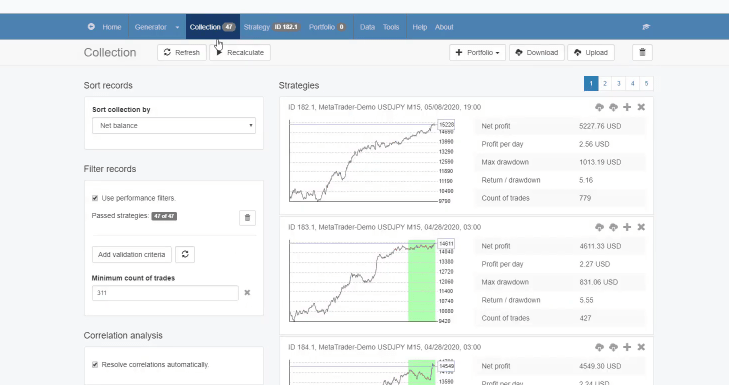Open the Help menu
Image resolution: width=729 pixels, height=385 pixels.
pyautogui.click(x=419, y=27)
